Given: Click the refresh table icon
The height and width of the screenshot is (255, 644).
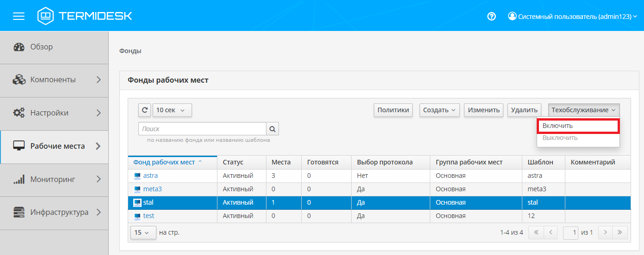Looking at the screenshot, I should pos(144,110).
